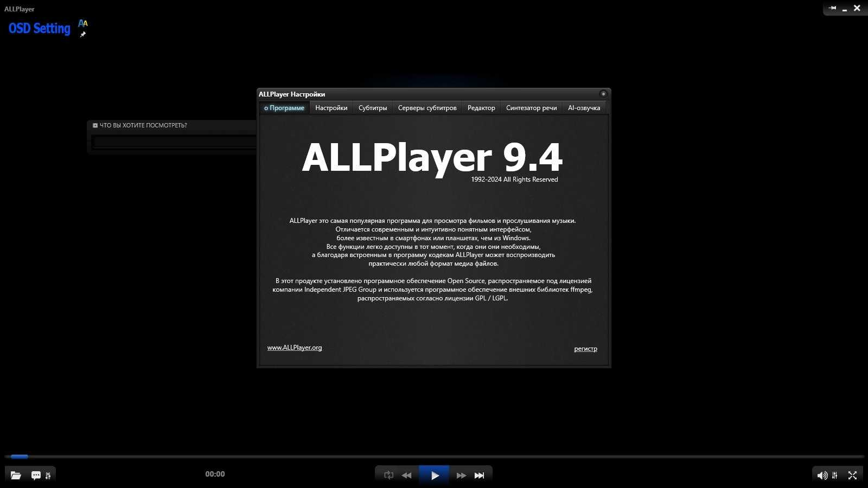The image size is (868, 488).
Task: Open the Синтезатор речи tab
Action: coord(532,108)
